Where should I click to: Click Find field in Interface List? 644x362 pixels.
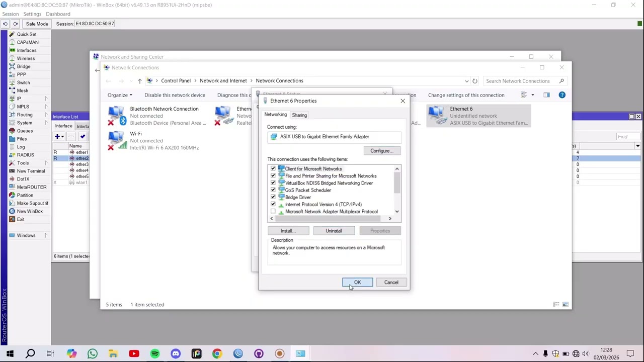point(629,137)
